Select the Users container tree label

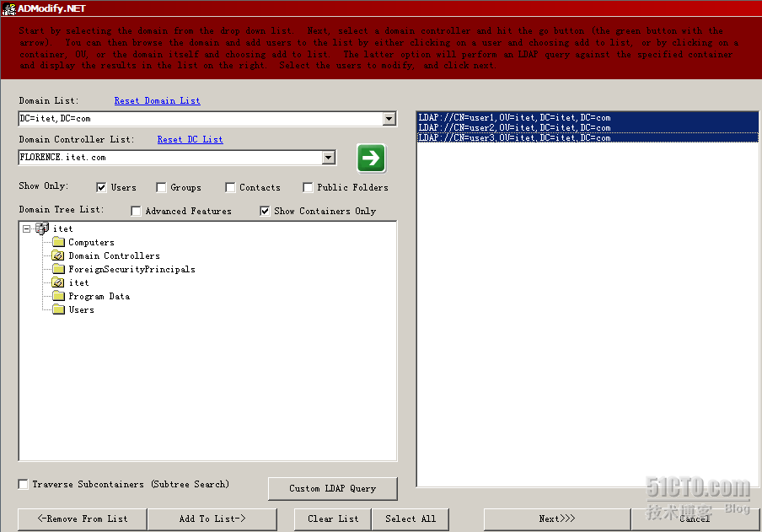81,309
